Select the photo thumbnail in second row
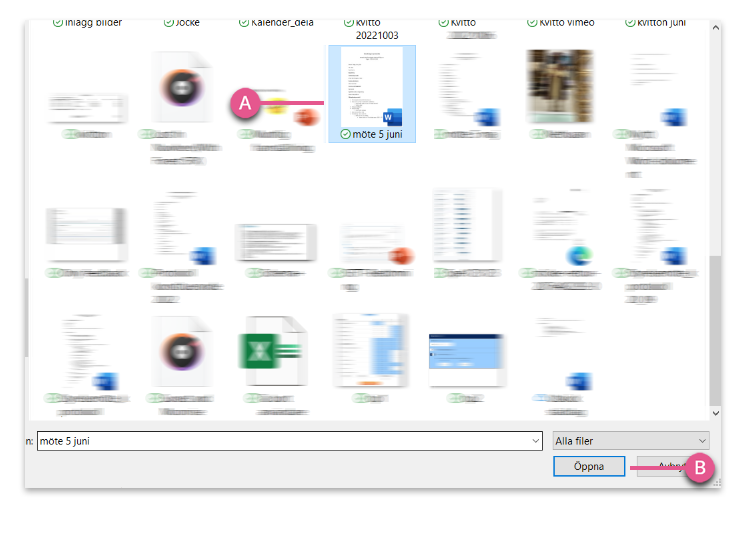The height and width of the screenshot is (547, 734). 560,86
